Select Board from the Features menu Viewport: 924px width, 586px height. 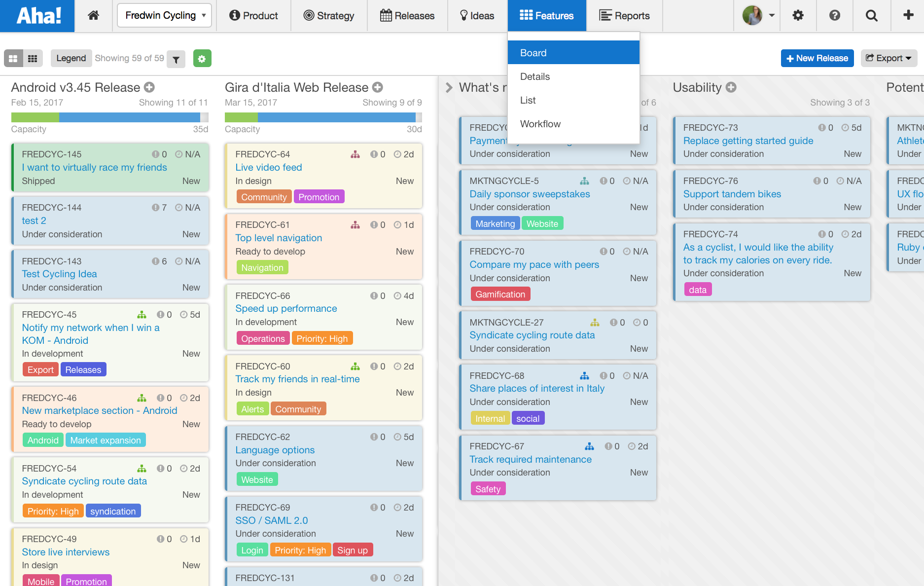(x=533, y=52)
